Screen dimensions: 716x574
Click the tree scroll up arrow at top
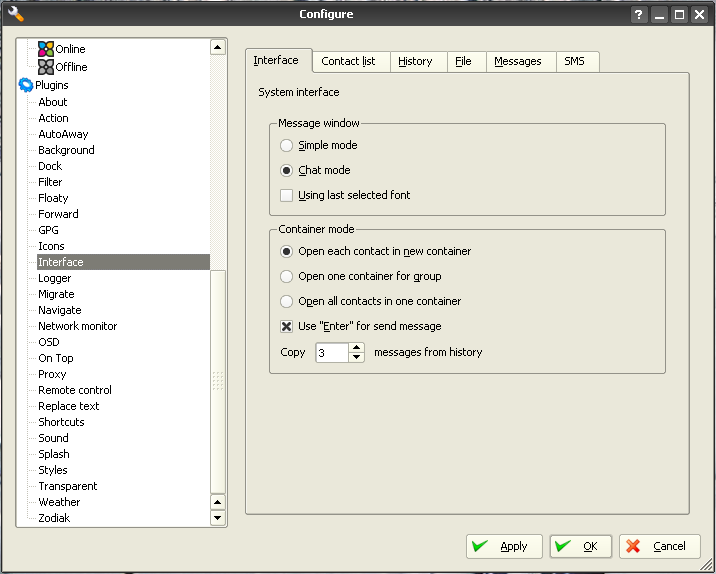pos(218,47)
